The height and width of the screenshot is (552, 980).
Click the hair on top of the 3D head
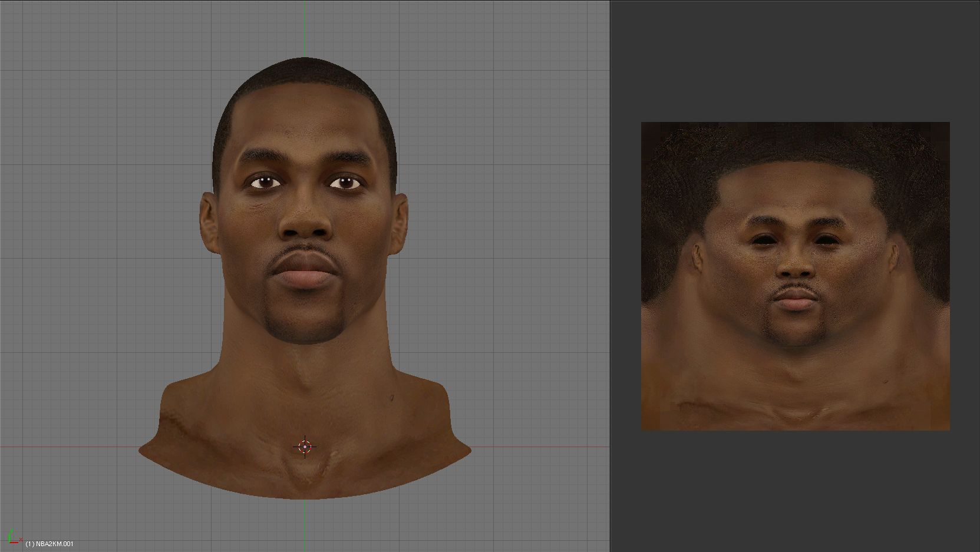tap(305, 71)
